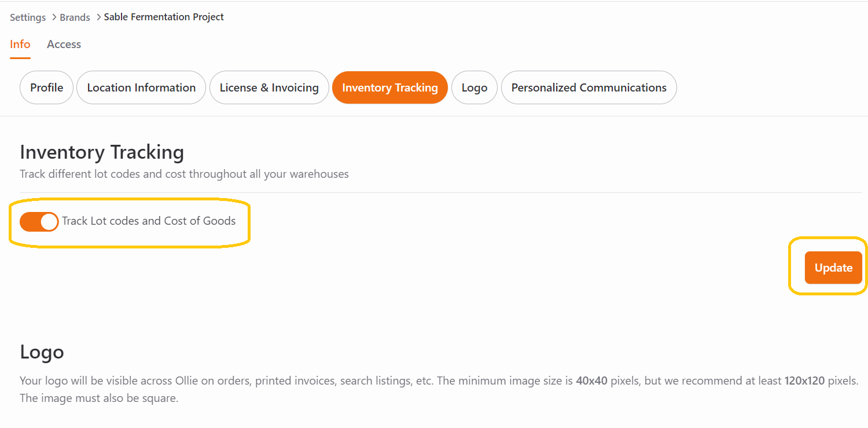Click the Inventory Tracking section heading
868x428 pixels.
[102, 152]
